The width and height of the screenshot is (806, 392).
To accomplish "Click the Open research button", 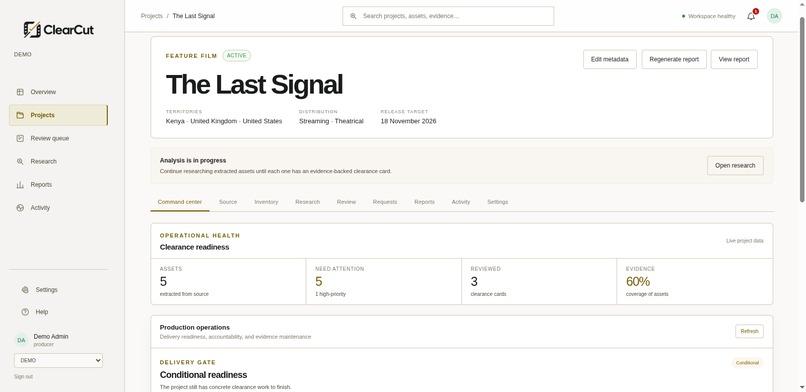I will point(735,165).
